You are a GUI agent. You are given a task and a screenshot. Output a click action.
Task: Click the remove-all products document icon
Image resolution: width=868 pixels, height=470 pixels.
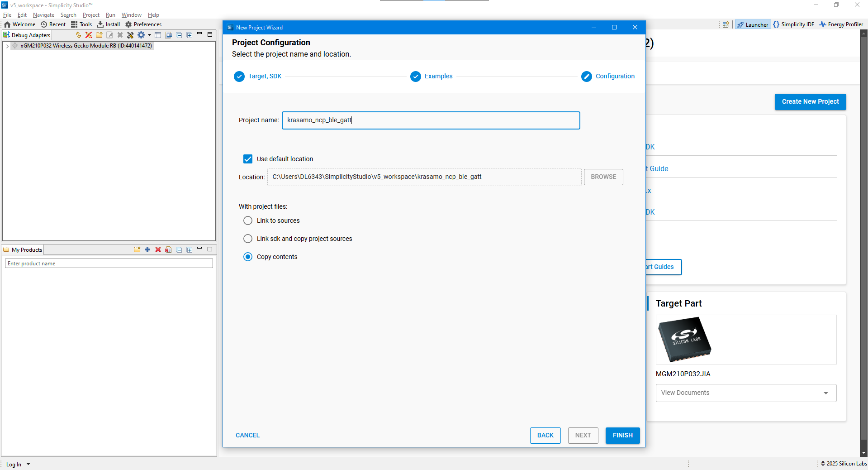pos(168,249)
